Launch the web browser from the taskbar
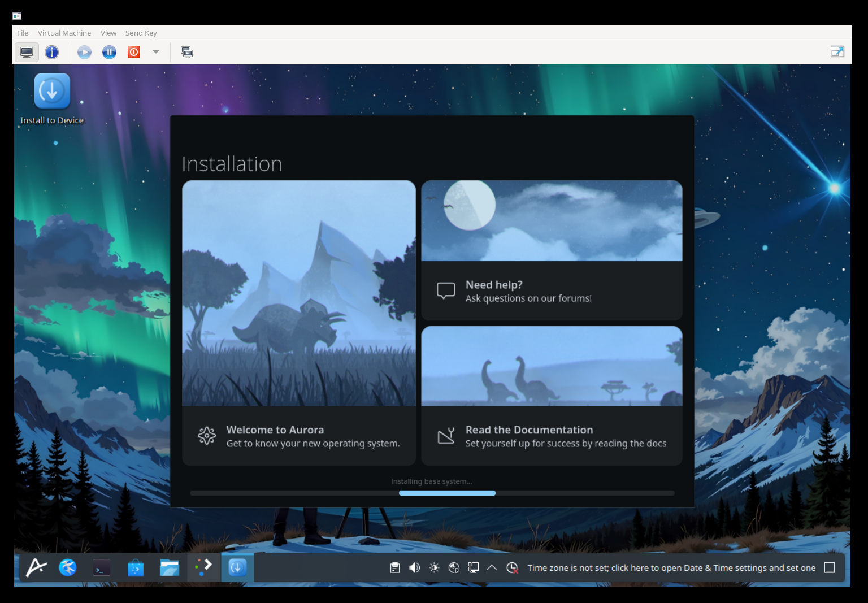This screenshot has width=868, height=603. click(68, 567)
